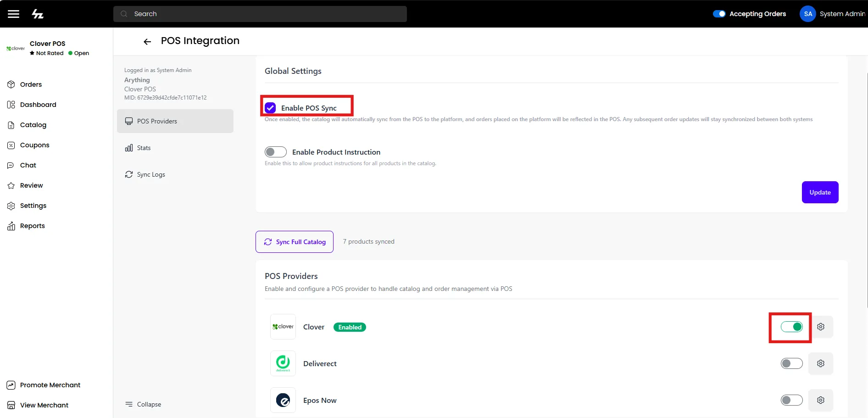The image size is (868, 418).
Task: Open the hamburger menu icon
Action: pyautogui.click(x=14, y=14)
